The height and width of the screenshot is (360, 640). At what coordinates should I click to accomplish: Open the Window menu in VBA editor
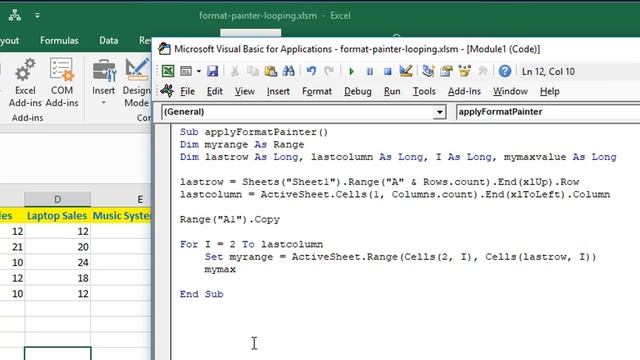coord(510,91)
